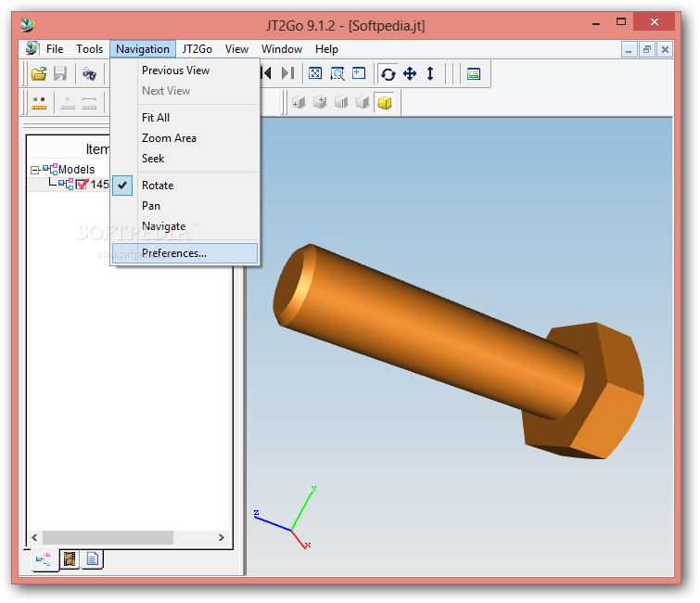Click the third gray cube icon

[341, 102]
